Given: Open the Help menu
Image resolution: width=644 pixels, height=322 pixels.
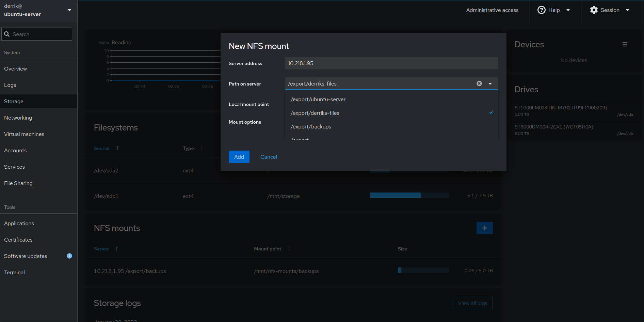Looking at the screenshot, I should [x=553, y=10].
